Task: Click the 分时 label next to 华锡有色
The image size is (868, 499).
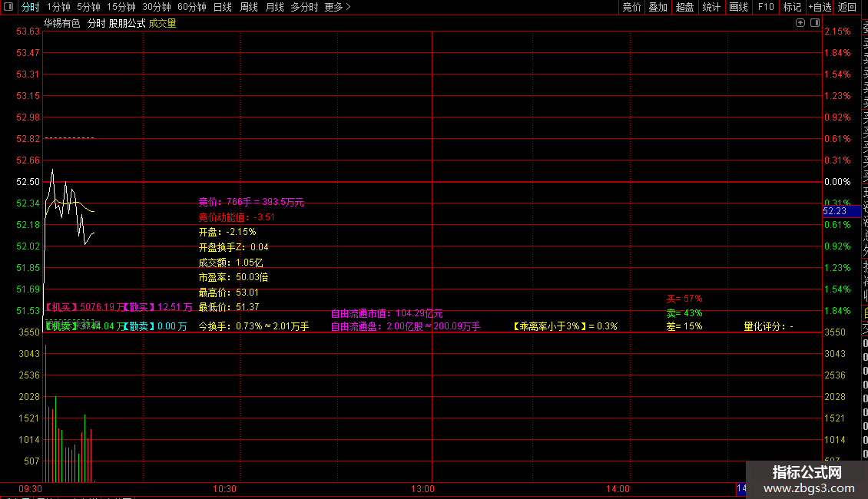Action: [x=96, y=23]
